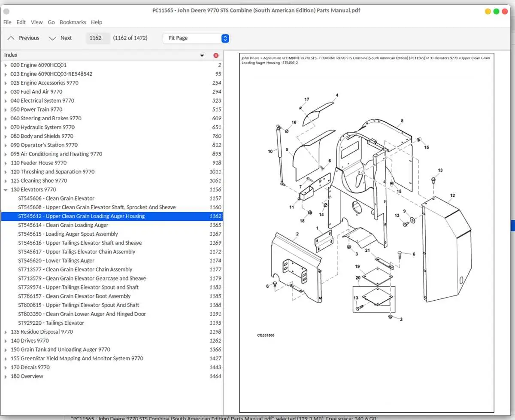The image size is (515, 420).
Task: Select ST545614 - Clean Grain Loading Auger
Action: pyautogui.click(x=112, y=225)
